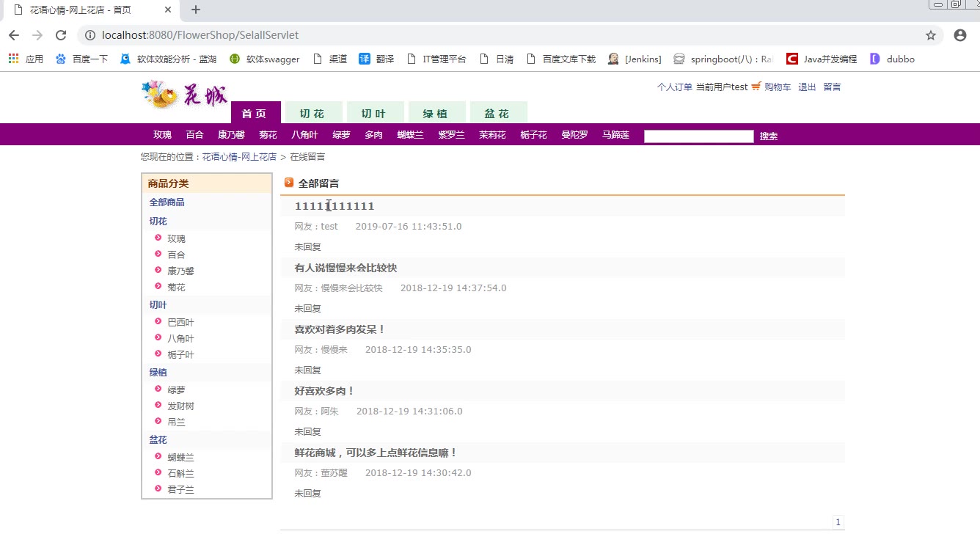Switch to the 切花 navigation tab
980x534 pixels.
pyautogui.click(x=312, y=114)
